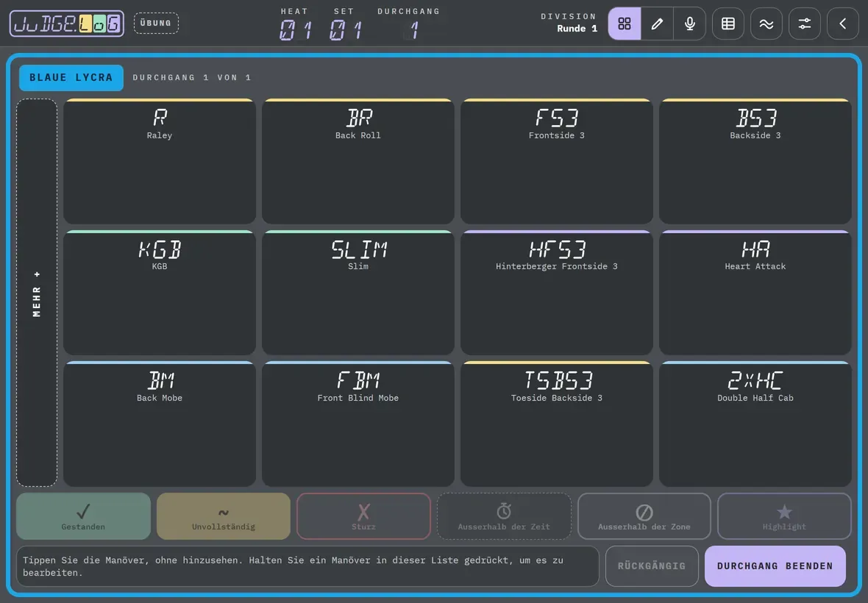Tap the Double Half Cab pad

(755, 424)
